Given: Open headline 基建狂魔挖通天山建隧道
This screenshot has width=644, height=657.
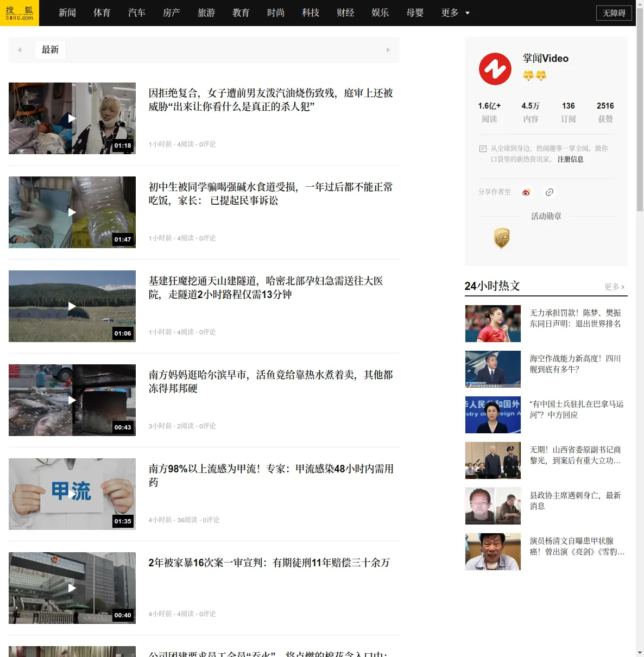Looking at the screenshot, I should (266, 288).
